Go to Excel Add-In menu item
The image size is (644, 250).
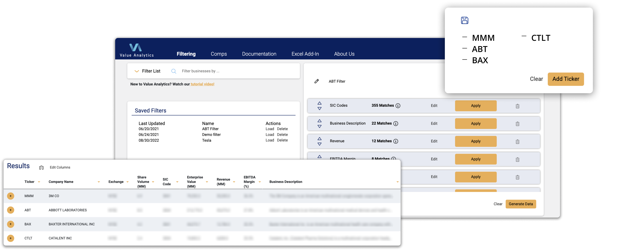coord(305,54)
